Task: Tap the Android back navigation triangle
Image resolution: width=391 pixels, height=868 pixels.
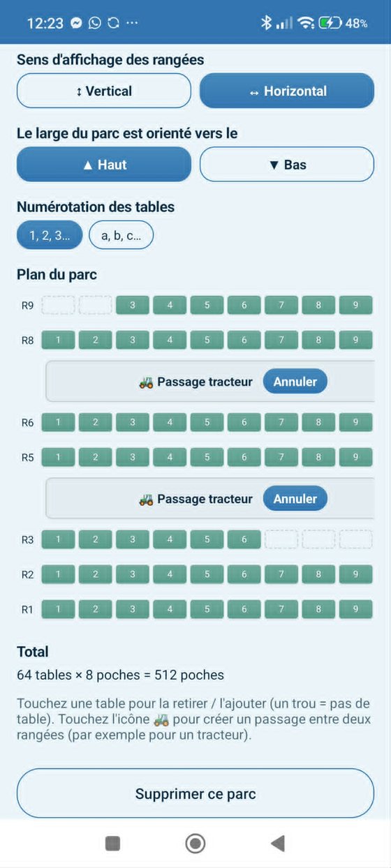Action: click(278, 844)
